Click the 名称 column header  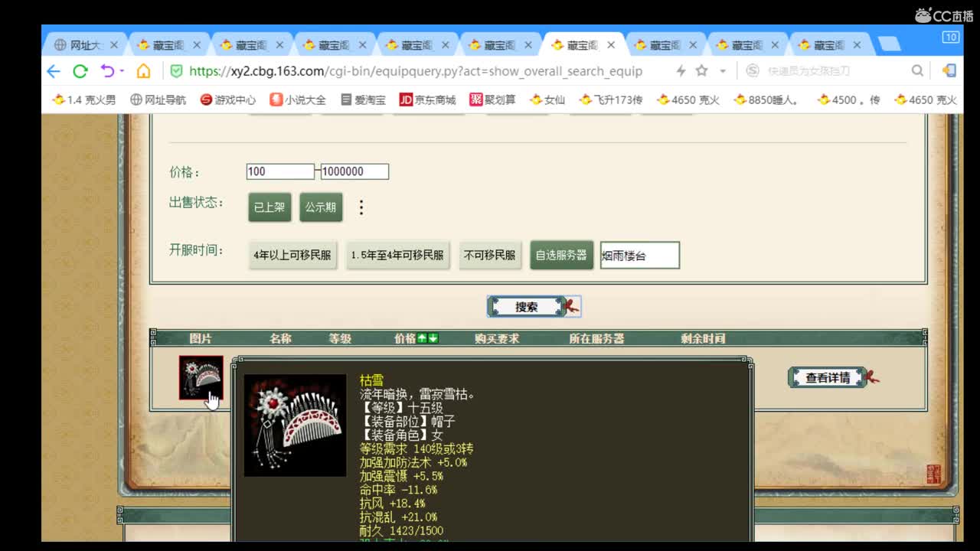[x=280, y=338]
